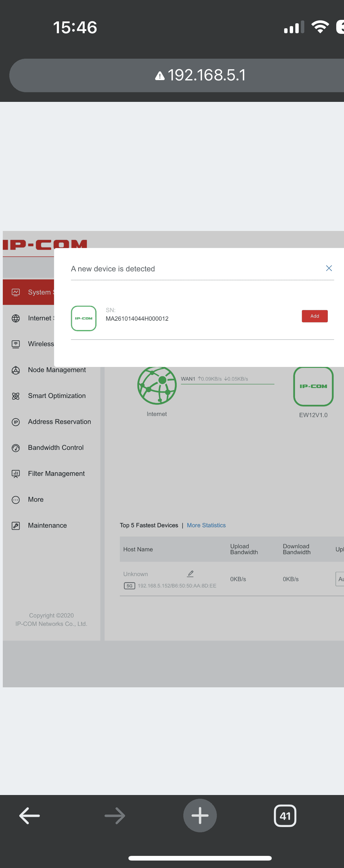344x868 pixels.
Task: Open Node Management in sidebar
Action: coord(51,370)
